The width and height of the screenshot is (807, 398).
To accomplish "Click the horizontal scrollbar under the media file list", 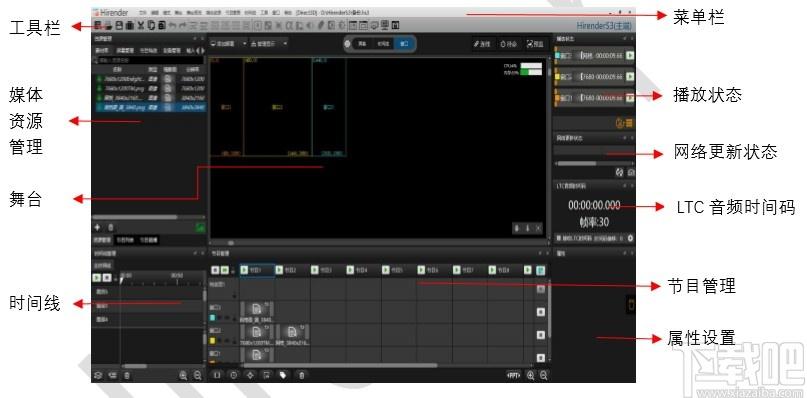I will [x=135, y=217].
